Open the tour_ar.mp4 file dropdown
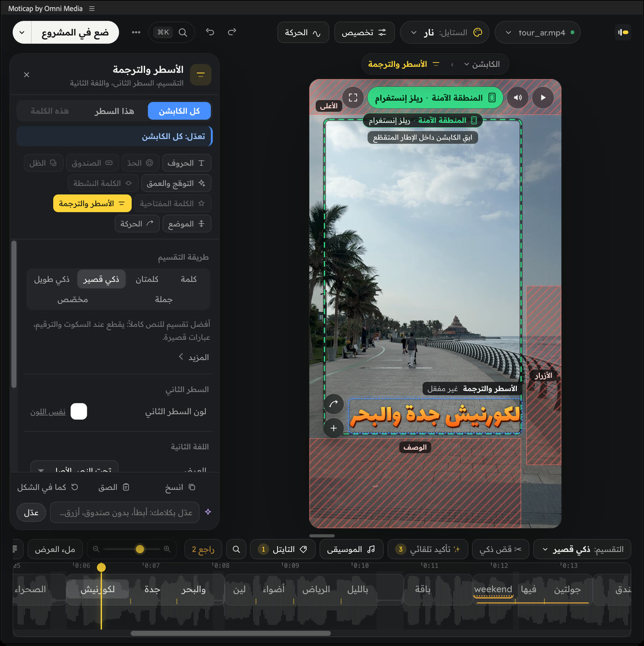Screen dimensions: 644x646 tap(537, 32)
